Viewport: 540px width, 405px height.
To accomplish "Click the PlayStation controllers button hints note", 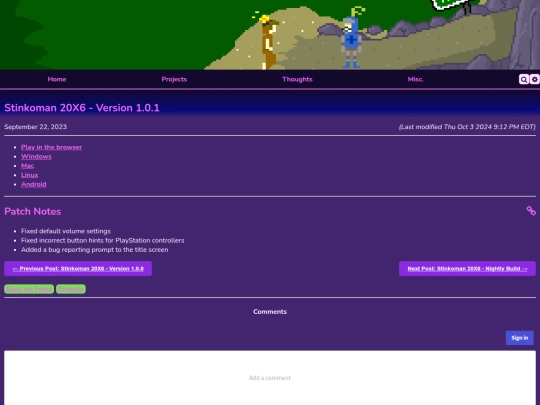I will (x=103, y=240).
